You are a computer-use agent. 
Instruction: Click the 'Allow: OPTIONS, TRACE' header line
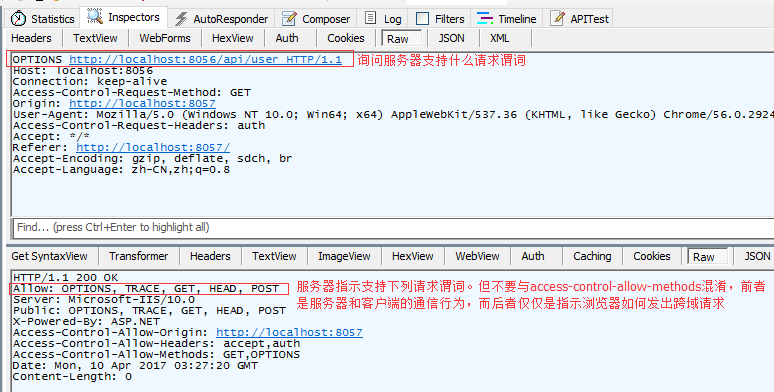(x=146, y=289)
